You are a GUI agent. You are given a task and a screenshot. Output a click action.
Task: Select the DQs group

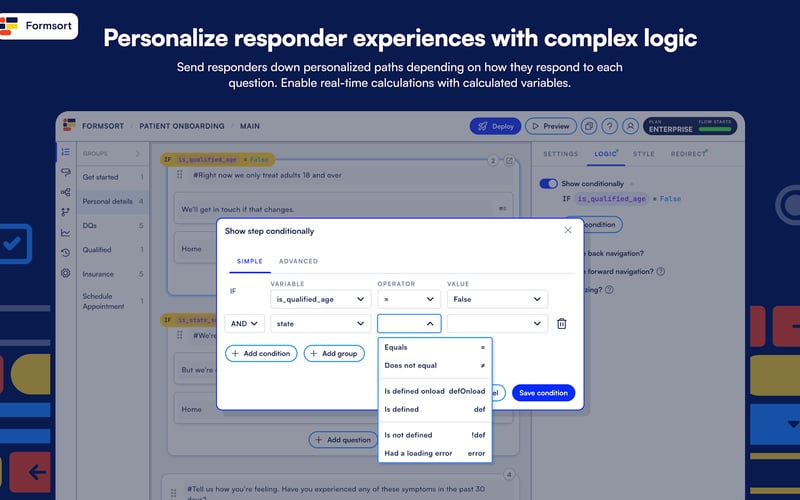113,226
